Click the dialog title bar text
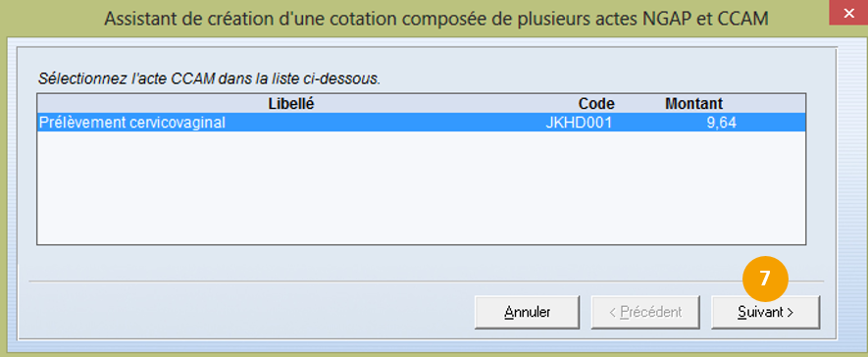Image resolution: width=868 pixels, height=357 pixels. [x=436, y=19]
